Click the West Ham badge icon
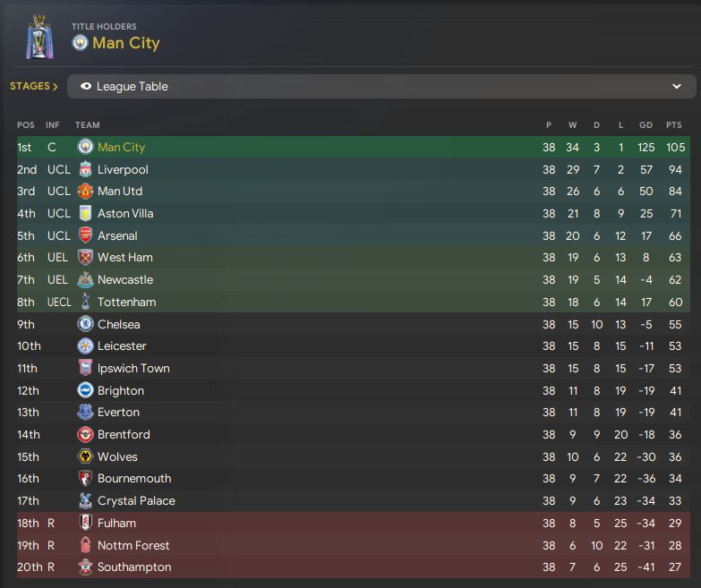The image size is (701, 588). (x=85, y=258)
